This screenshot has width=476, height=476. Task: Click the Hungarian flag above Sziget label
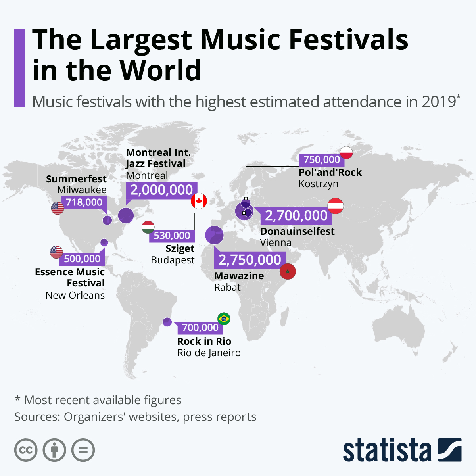[x=147, y=228]
